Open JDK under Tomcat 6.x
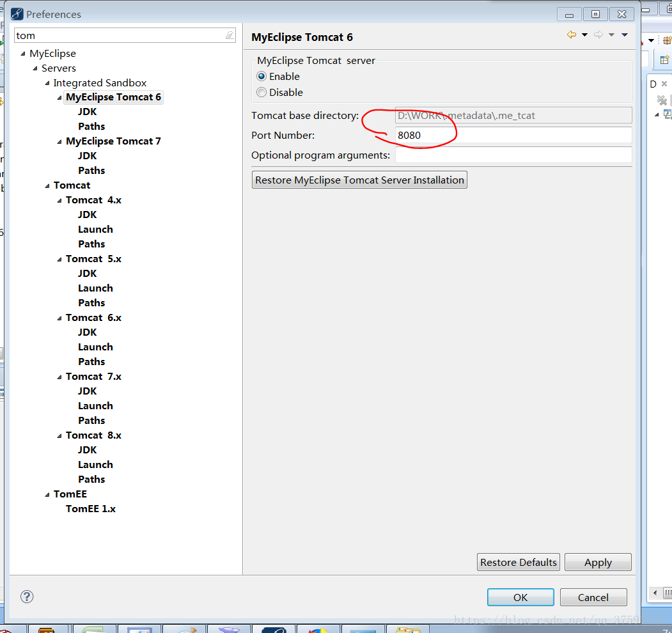The width and height of the screenshot is (672, 633). tap(88, 332)
